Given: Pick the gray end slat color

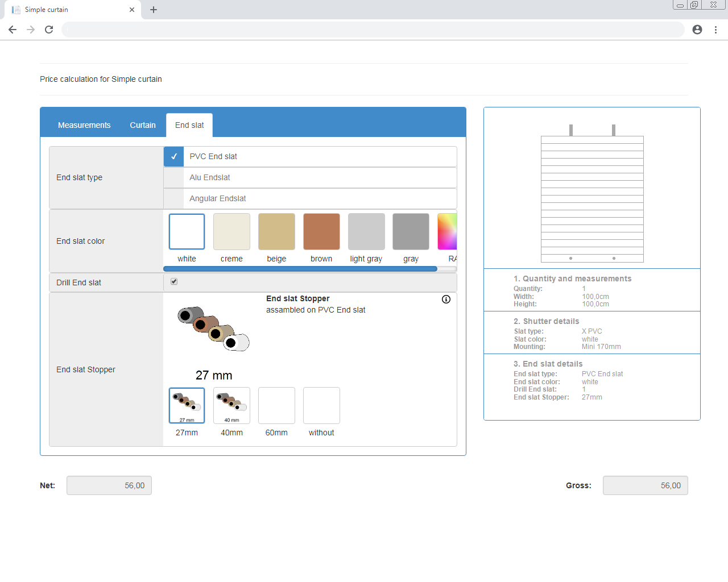Looking at the screenshot, I should [411, 231].
